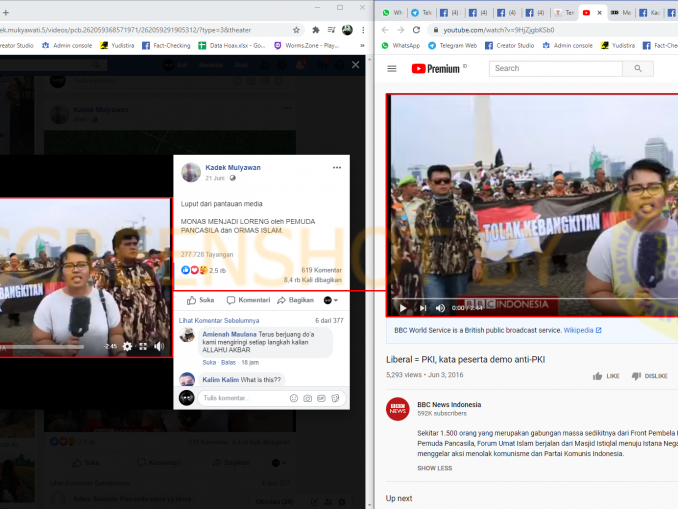Viewport: 678px width, 509px height.
Task: Switch to the WhatsApp tab
Action: (393, 13)
